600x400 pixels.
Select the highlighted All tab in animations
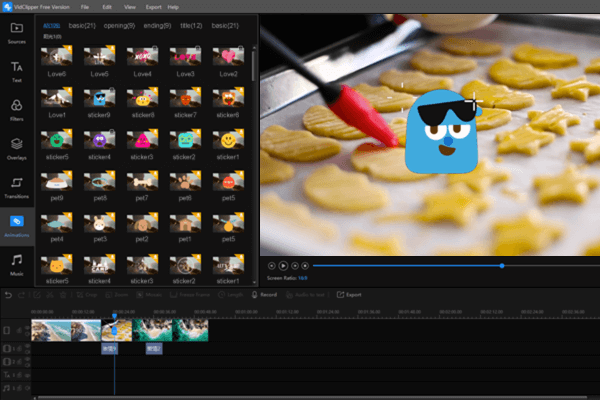point(51,26)
